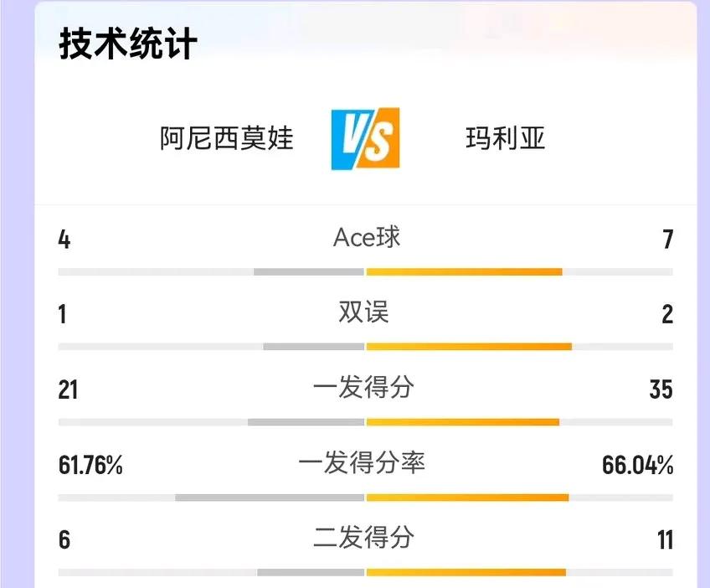Image resolution: width=710 pixels, height=588 pixels.
Task: Click the orange Ace球 progress bar
Action: (x=464, y=271)
